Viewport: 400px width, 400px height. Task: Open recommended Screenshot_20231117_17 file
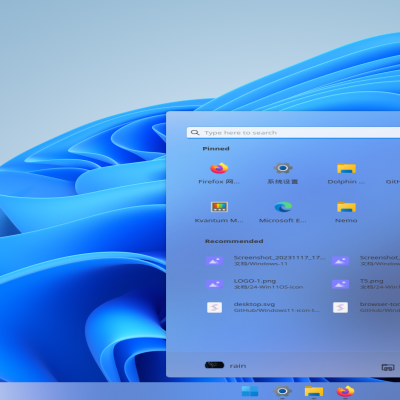click(x=265, y=260)
